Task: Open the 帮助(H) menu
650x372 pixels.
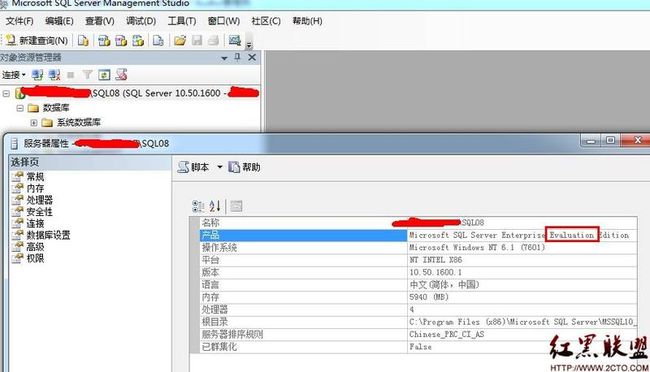Action: [x=307, y=21]
